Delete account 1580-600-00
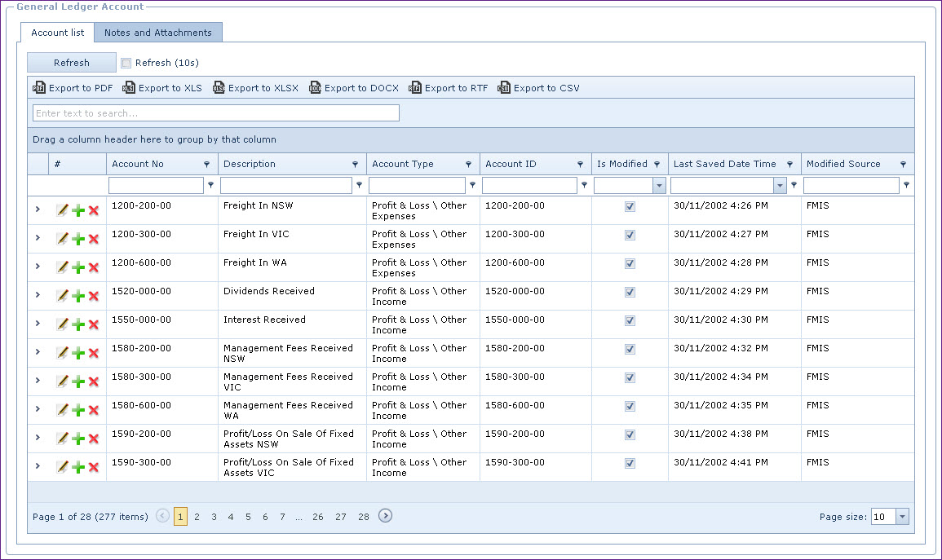 [94, 410]
